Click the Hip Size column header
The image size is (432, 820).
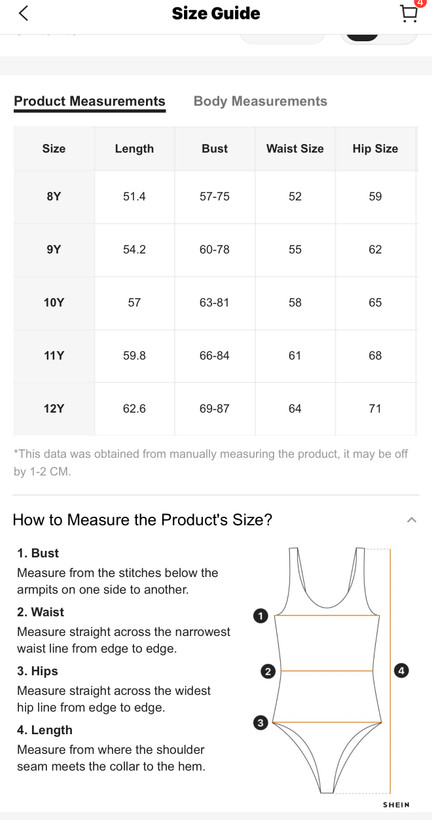[x=375, y=149]
